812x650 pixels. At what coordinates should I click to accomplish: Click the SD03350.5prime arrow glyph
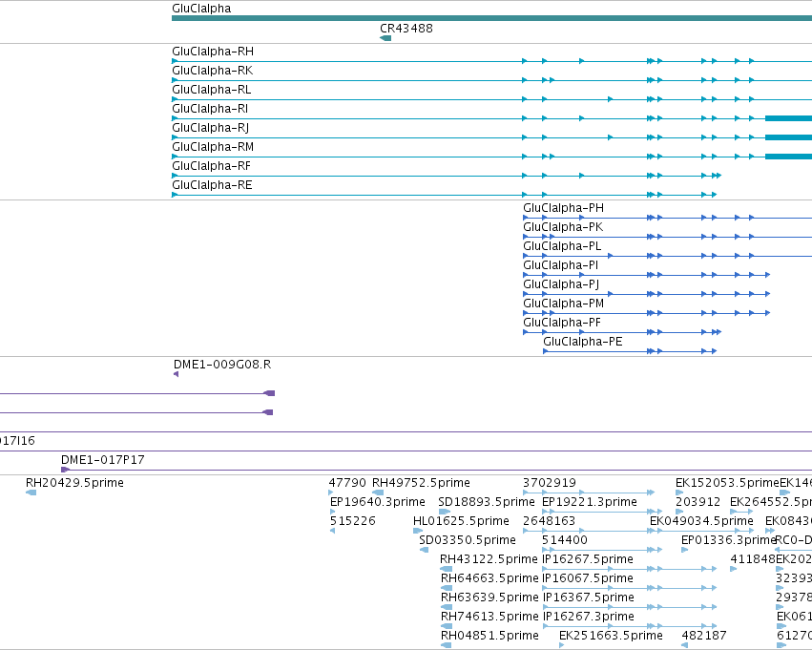(x=424, y=550)
